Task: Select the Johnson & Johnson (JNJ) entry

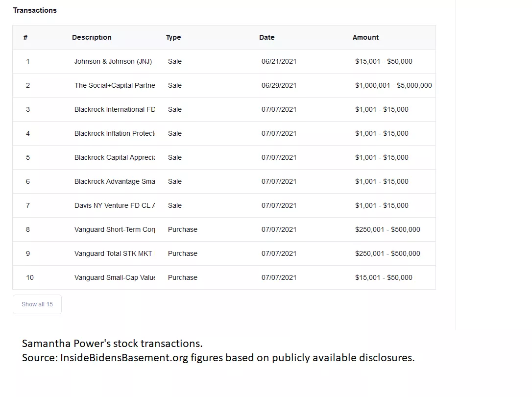Action: coord(113,61)
